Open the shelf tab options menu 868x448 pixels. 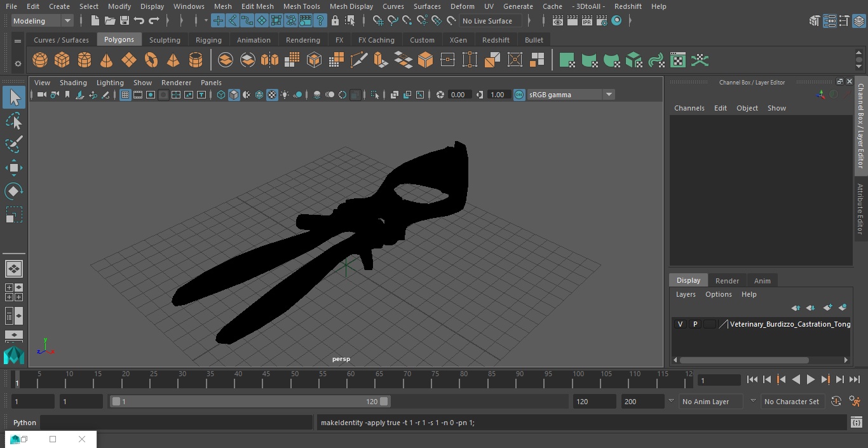point(18,41)
